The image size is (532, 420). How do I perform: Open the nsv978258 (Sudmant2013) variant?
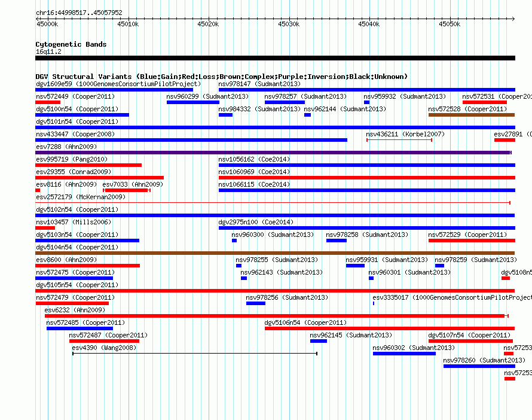click(367, 235)
